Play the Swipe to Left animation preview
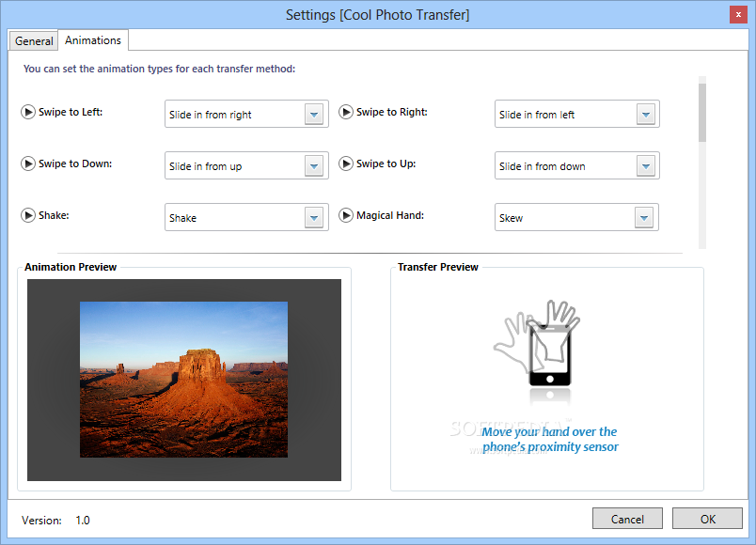 click(28, 112)
